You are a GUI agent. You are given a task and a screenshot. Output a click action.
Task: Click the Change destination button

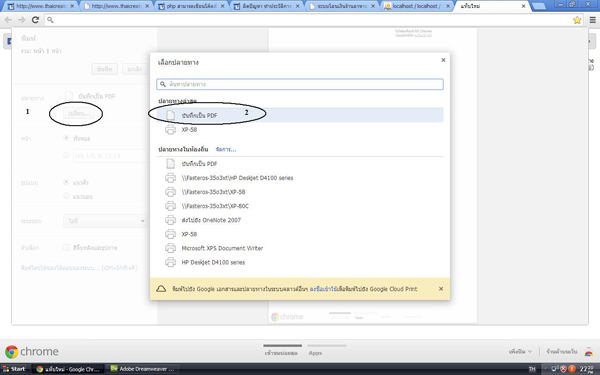coord(79,113)
